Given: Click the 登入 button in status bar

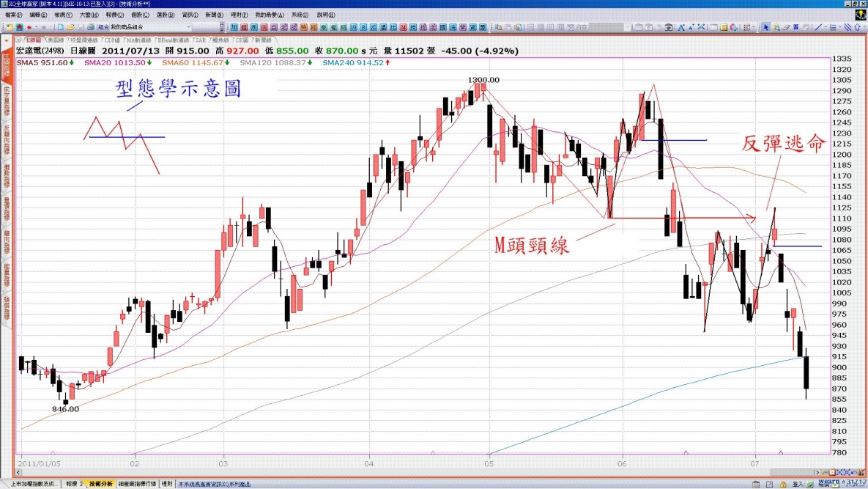Looking at the screenshot, I should point(798,485).
